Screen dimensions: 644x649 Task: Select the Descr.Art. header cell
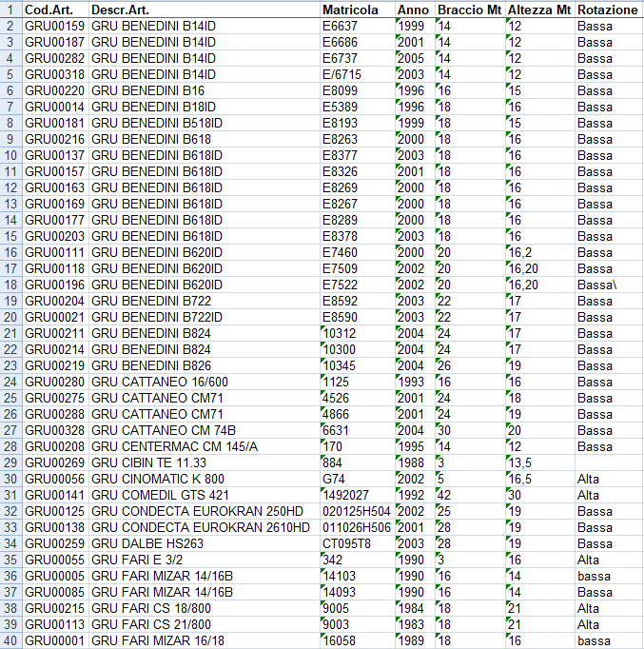click(x=205, y=10)
